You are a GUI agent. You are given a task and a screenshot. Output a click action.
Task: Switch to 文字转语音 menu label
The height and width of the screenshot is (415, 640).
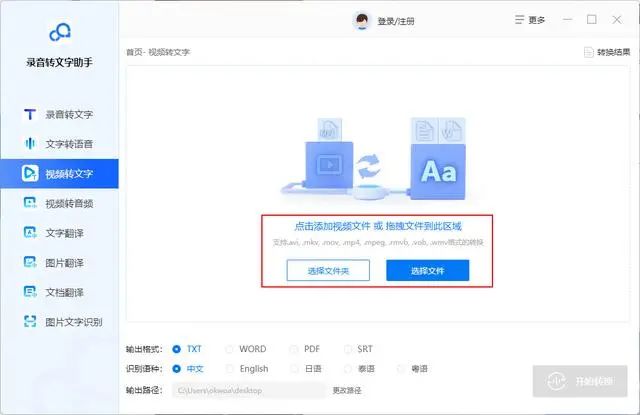pos(69,144)
